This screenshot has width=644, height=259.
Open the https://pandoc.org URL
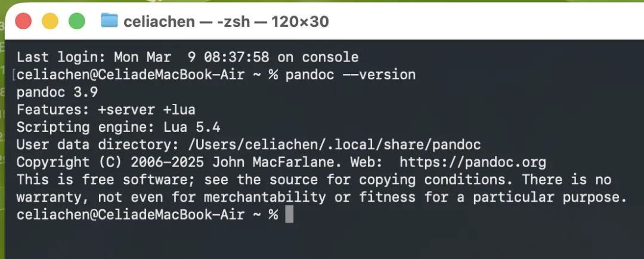pyautogui.click(x=473, y=162)
